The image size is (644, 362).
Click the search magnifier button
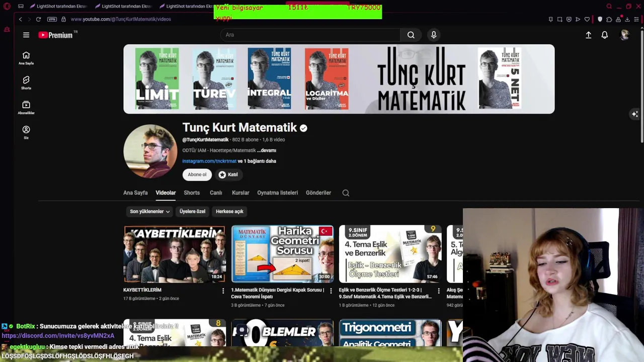point(411,35)
